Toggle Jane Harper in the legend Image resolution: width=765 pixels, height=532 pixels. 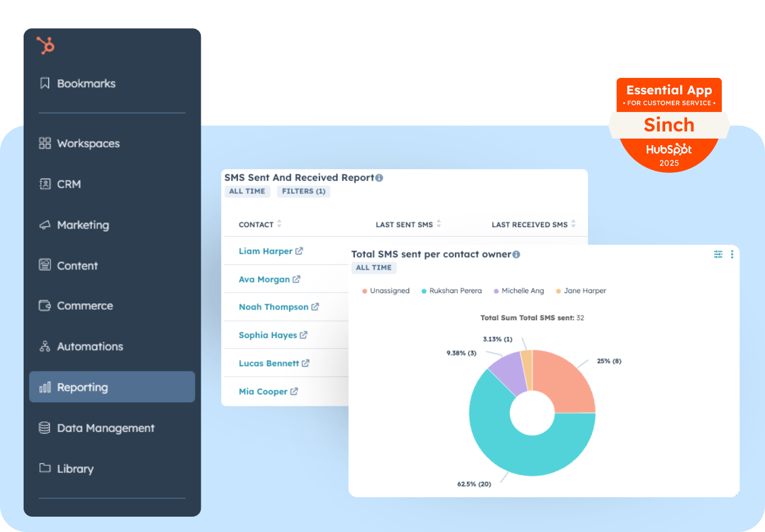580,291
